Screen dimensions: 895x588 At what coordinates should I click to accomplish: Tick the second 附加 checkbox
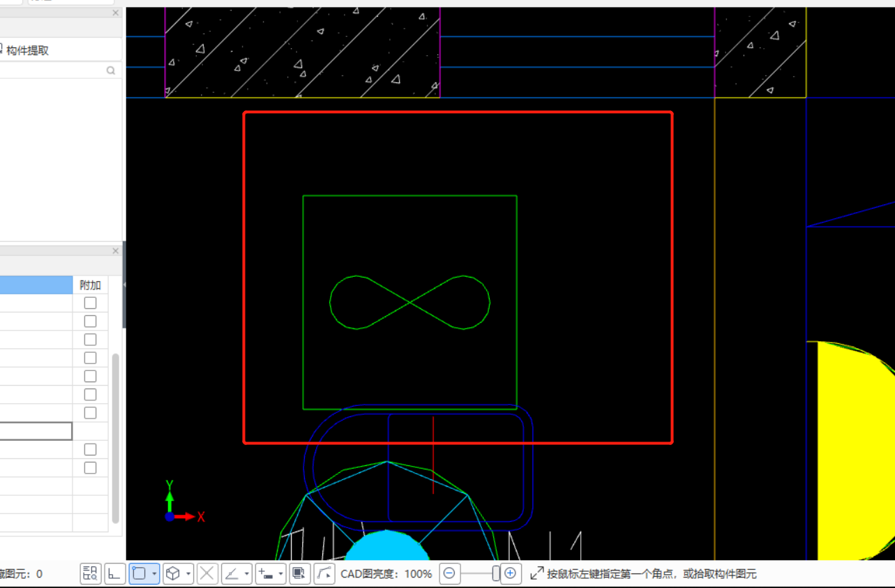click(x=90, y=321)
